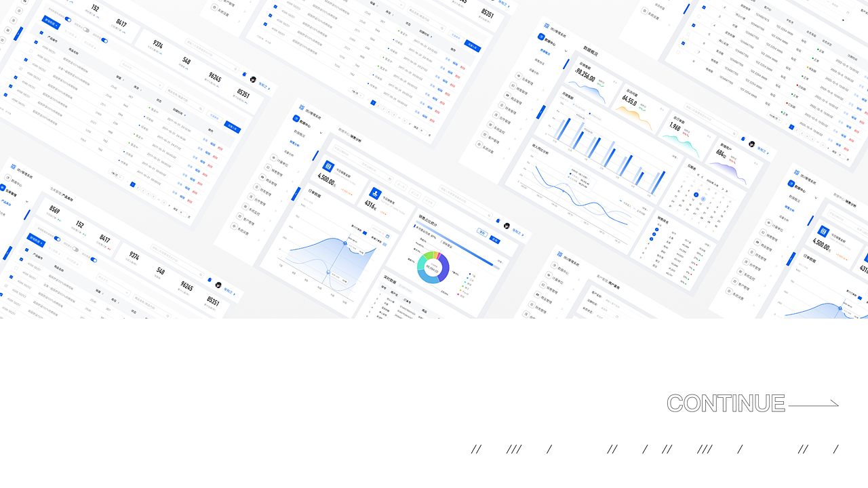Click search field in sales analysis panel

pos(466,202)
